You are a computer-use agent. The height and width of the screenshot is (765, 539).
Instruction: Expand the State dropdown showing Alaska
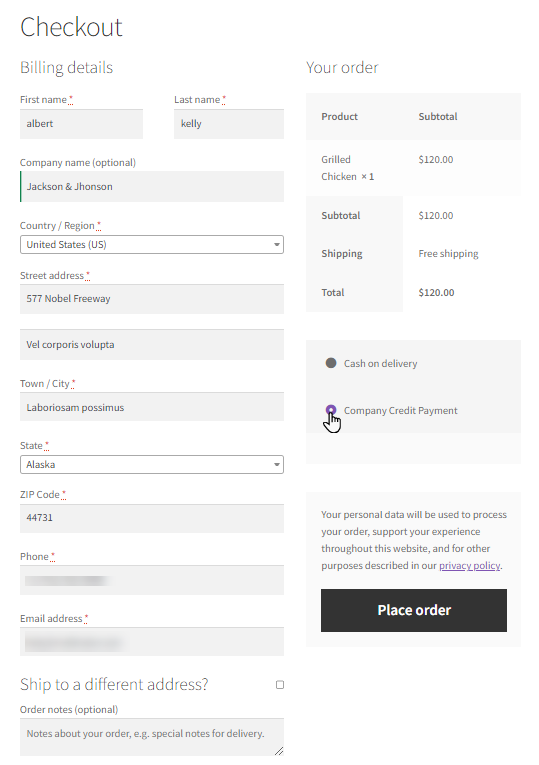pos(152,464)
